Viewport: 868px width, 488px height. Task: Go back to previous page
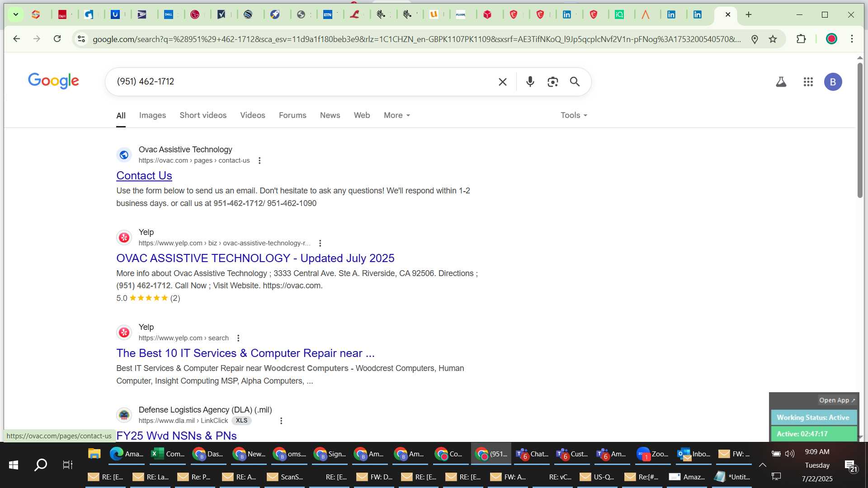[17, 39]
